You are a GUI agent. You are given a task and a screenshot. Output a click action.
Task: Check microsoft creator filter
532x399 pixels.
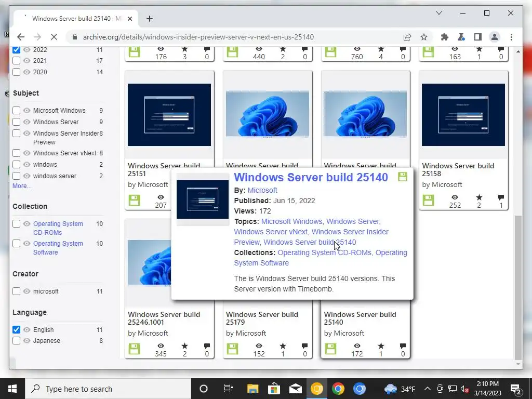(16, 291)
